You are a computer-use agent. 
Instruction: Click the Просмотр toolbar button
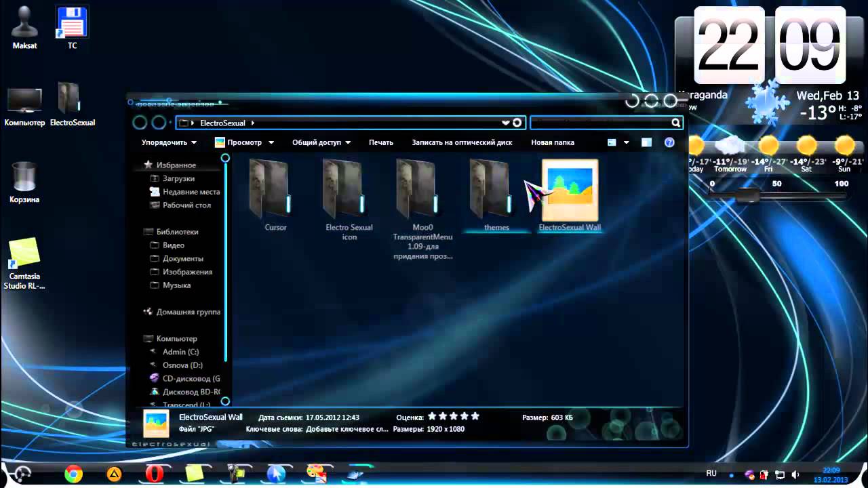(x=237, y=142)
